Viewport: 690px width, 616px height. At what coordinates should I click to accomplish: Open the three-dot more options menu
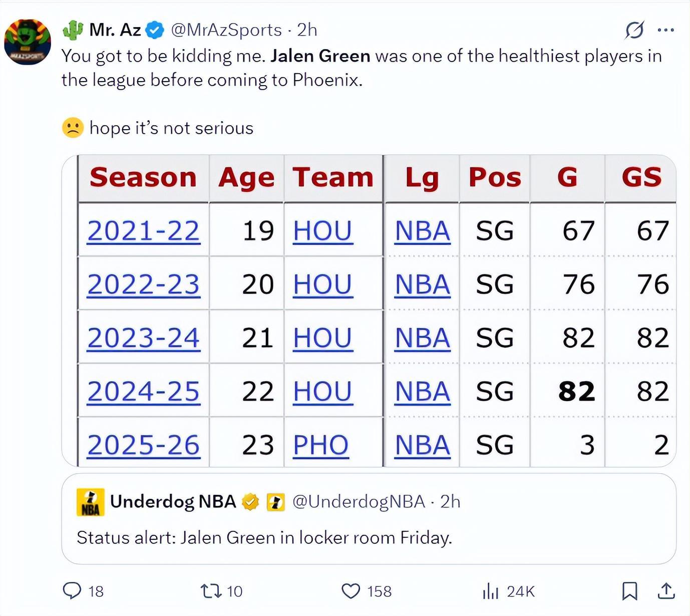click(x=665, y=30)
